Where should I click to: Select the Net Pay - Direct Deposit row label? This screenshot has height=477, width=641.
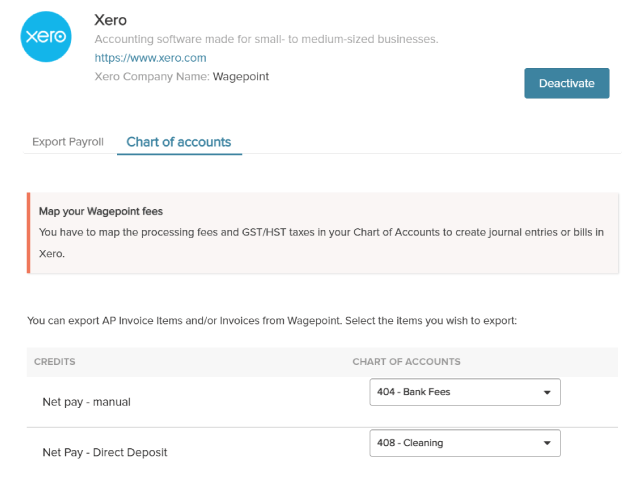tap(105, 452)
